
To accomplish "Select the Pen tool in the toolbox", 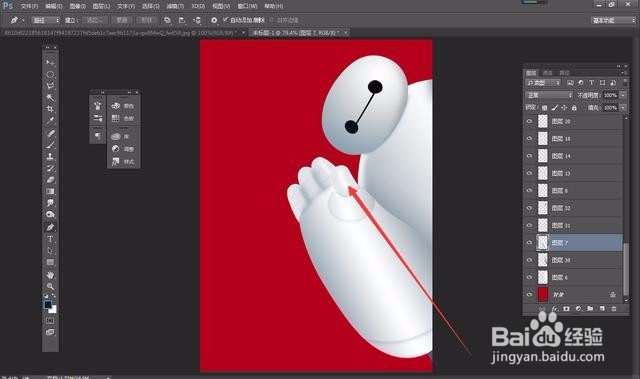I will click(50, 227).
